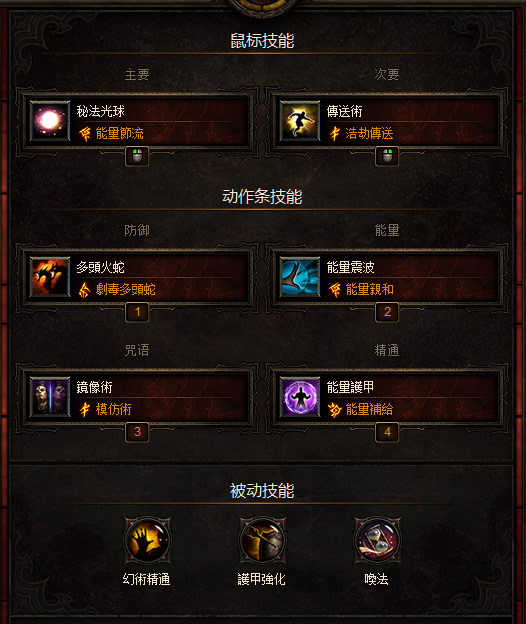The width and height of the screenshot is (526, 624).
Task: Open the 能量震波 wave skill icon
Action: tap(300, 277)
